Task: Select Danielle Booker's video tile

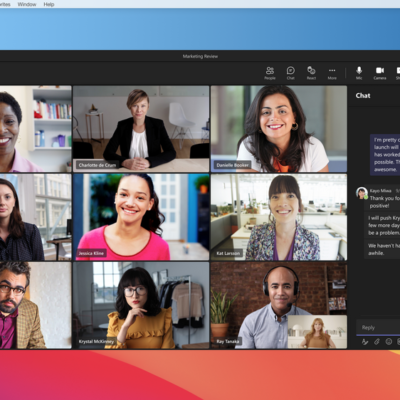Action: coord(279,129)
